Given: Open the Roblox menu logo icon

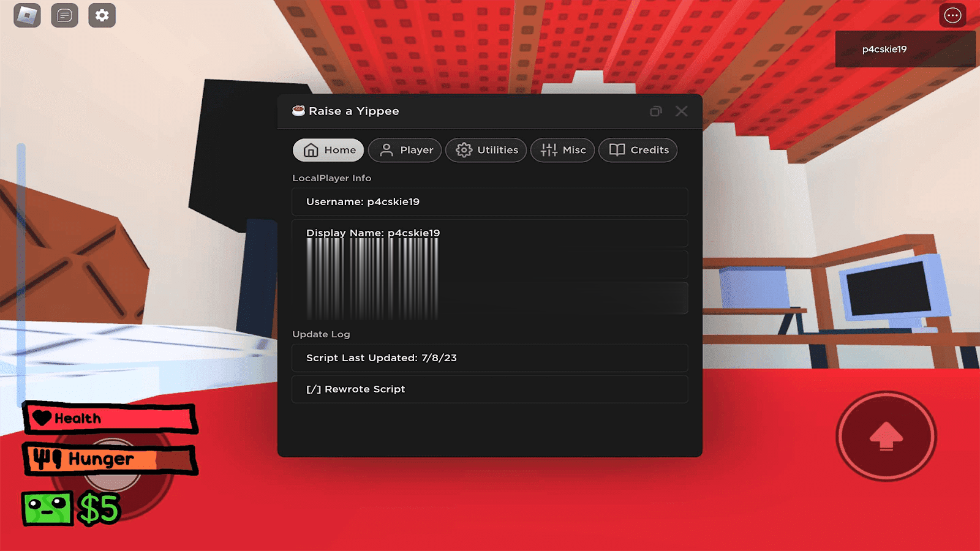Looking at the screenshot, I should [x=27, y=15].
